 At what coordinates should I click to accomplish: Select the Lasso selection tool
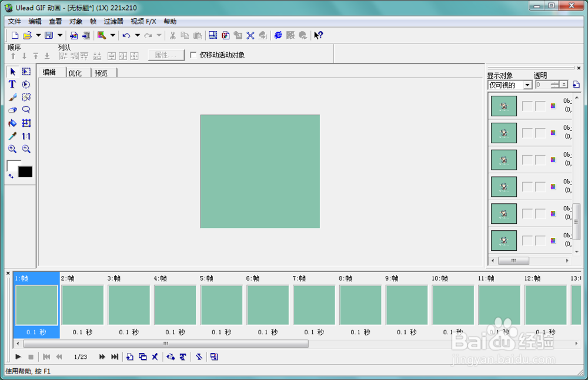pos(26,110)
